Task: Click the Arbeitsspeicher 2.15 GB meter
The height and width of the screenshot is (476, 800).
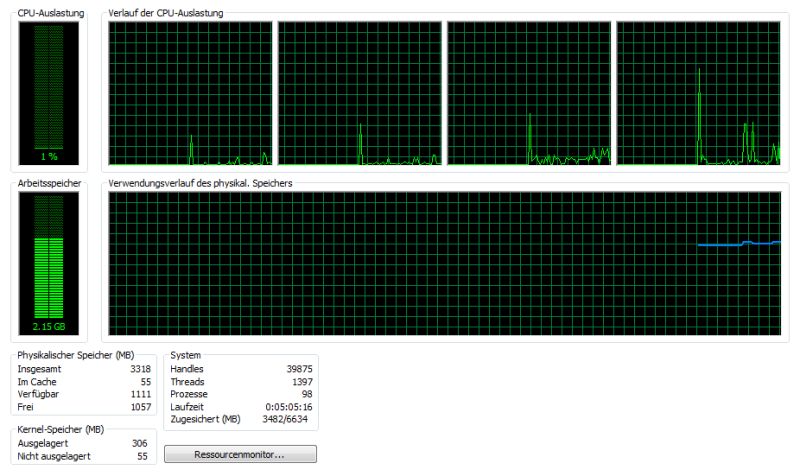Action: [x=49, y=263]
